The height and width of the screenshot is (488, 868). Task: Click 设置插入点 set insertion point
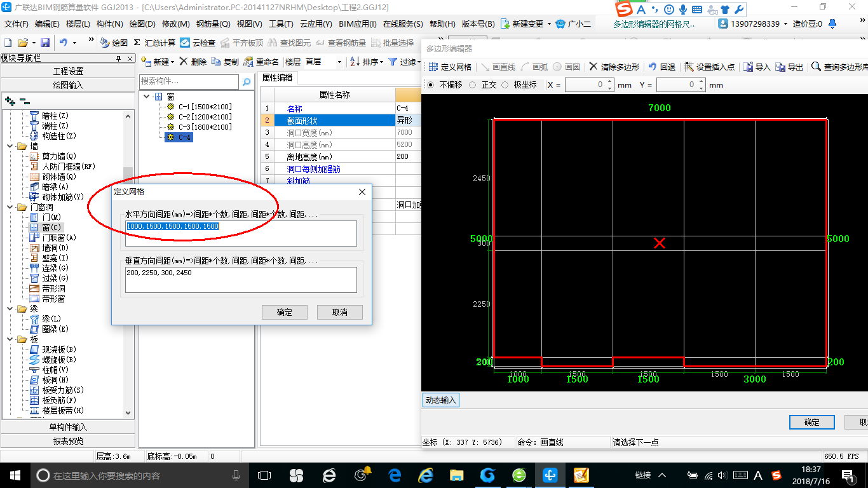click(709, 67)
